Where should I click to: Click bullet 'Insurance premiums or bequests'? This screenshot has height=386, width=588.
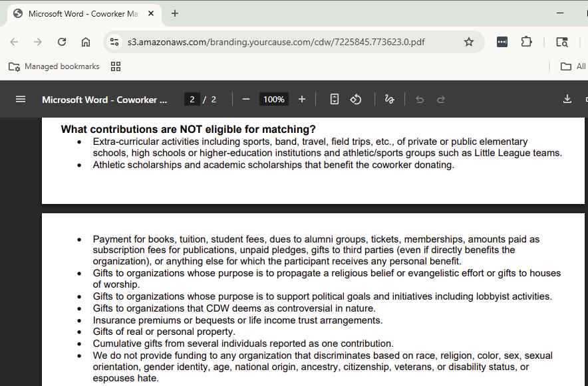click(237, 320)
